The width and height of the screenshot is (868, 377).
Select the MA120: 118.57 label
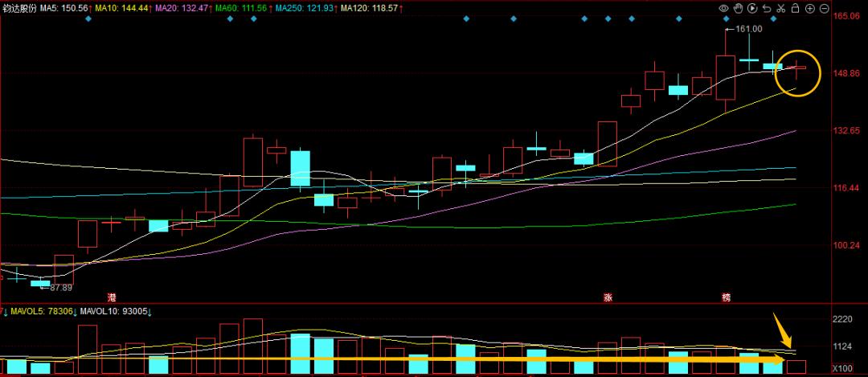tap(369, 8)
